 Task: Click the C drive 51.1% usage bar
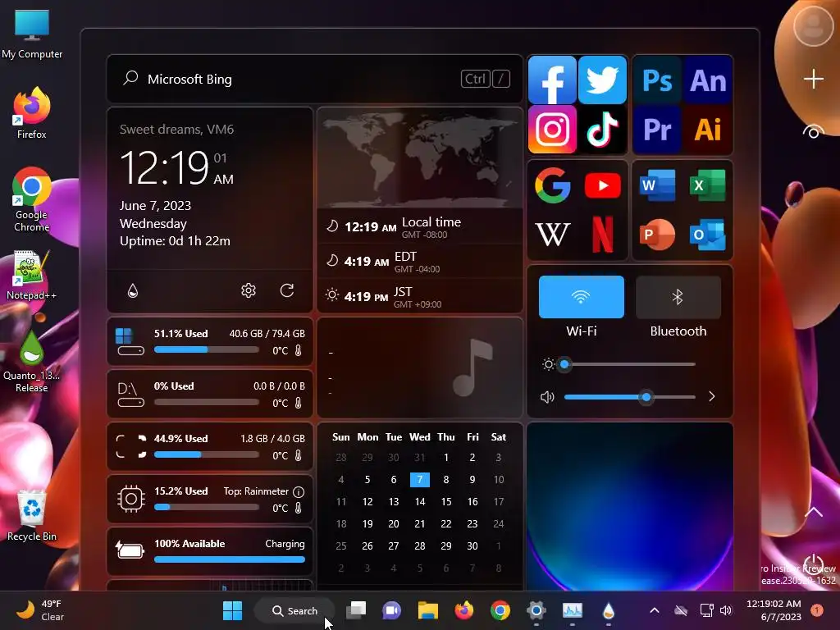[206, 349]
